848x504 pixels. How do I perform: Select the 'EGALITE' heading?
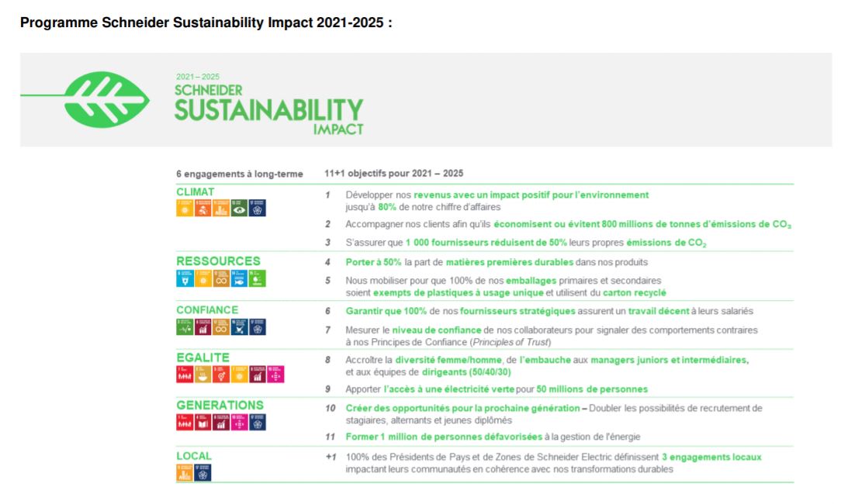[202, 357]
